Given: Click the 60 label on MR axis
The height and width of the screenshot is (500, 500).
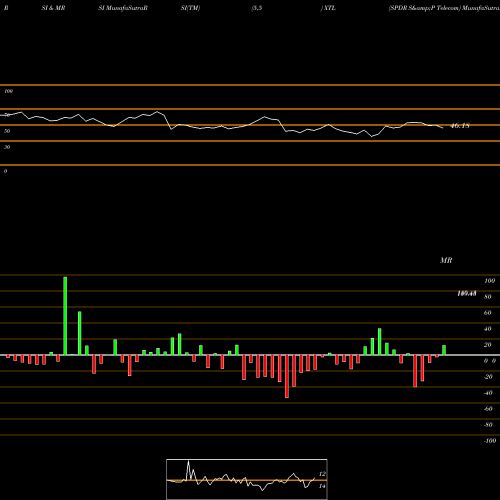Looking at the screenshot, I should tap(488, 313).
